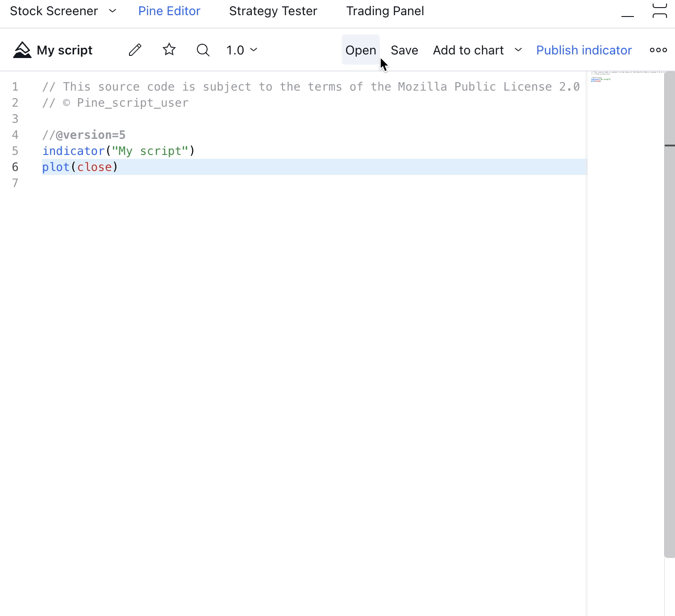Expand the version 1.0 dropdown
This screenshot has width=675, height=616.
click(242, 50)
